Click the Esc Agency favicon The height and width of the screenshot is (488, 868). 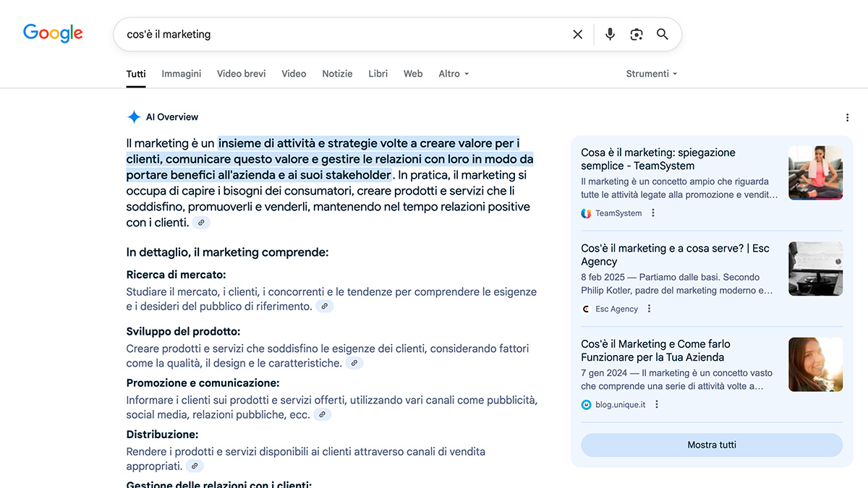pyautogui.click(x=586, y=309)
